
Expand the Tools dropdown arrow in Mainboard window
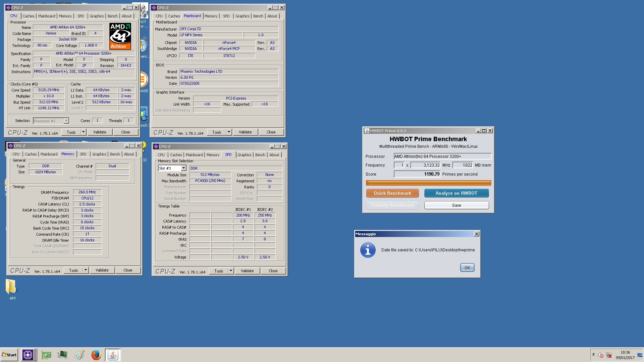point(229,132)
